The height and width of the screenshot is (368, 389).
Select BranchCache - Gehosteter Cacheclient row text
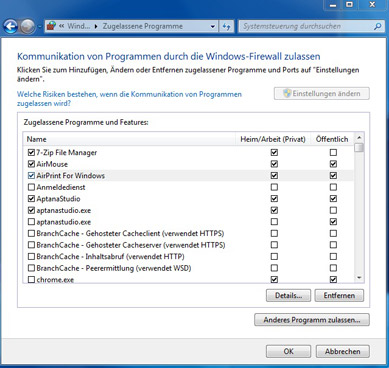130,233
